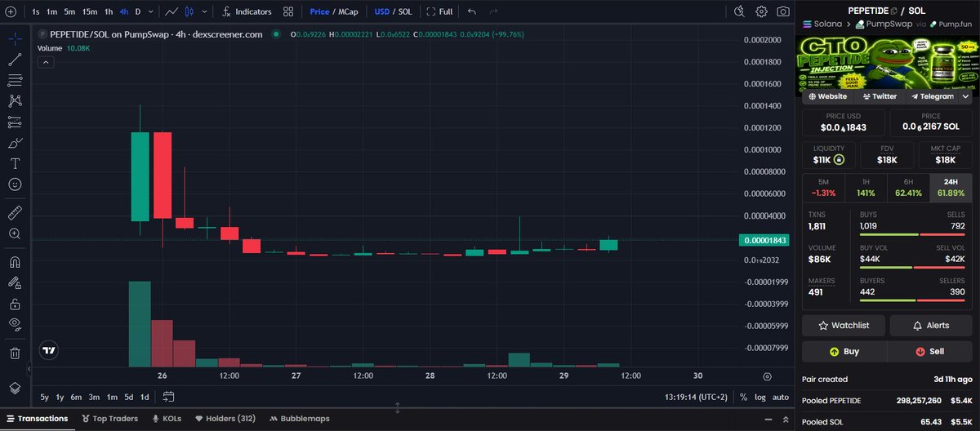Collapse the left drawing toolbar arrow
This screenshot has height=431, width=980.
30,369
